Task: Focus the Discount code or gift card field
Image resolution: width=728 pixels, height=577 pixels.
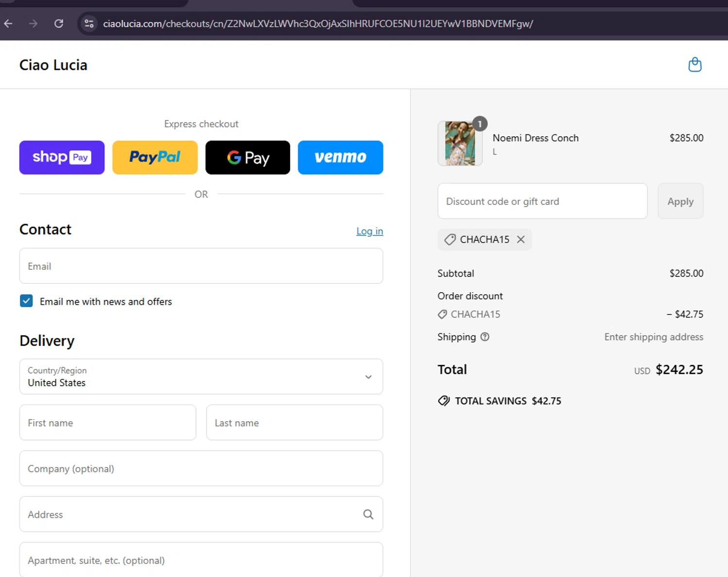Action: [x=543, y=201]
